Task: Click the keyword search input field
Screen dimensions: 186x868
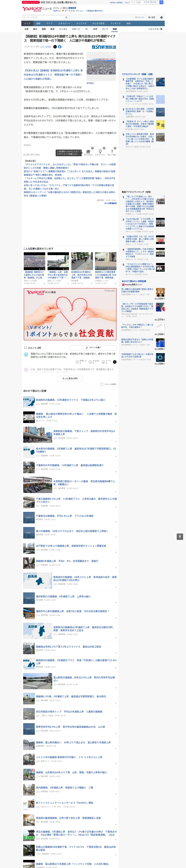Action: (44, 18)
